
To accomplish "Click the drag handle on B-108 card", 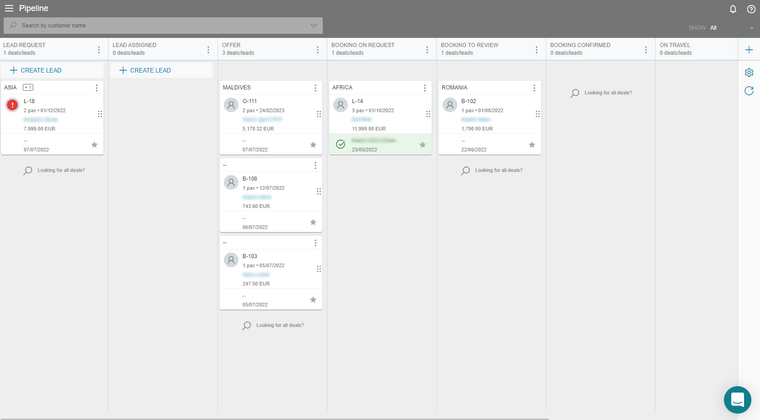I will coord(318,191).
